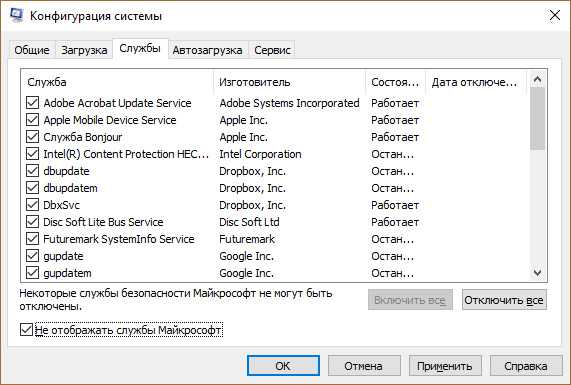The height and width of the screenshot is (385, 571).
Task: Click the Отмена button
Action: (x=364, y=366)
